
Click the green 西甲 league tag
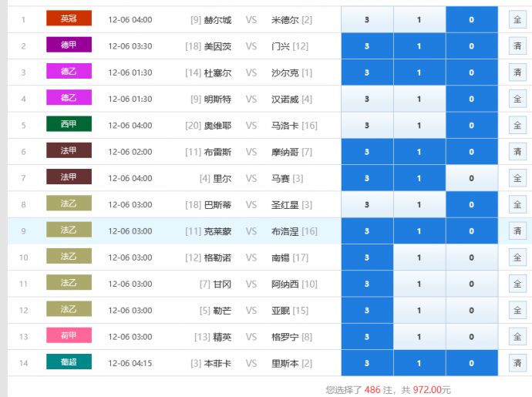click(x=69, y=125)
